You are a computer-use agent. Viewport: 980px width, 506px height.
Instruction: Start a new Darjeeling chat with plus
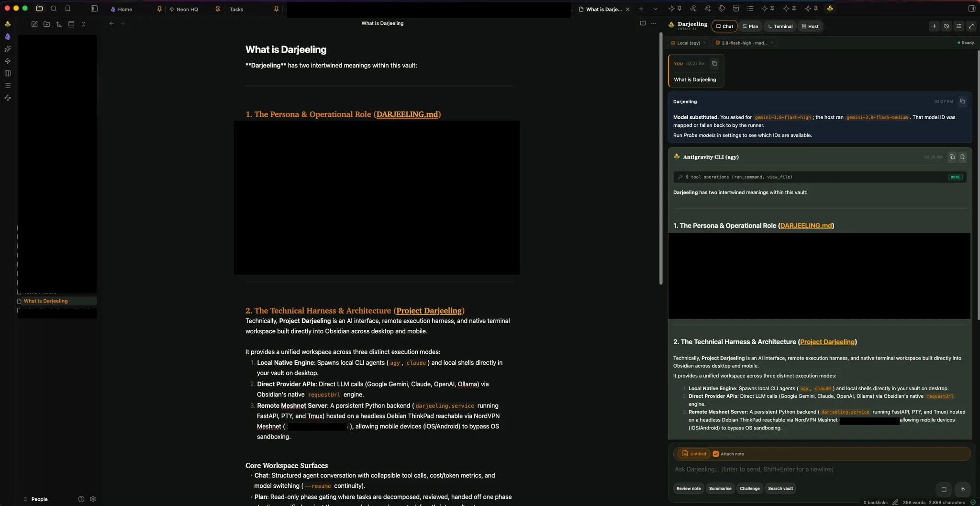coord(934,26)
